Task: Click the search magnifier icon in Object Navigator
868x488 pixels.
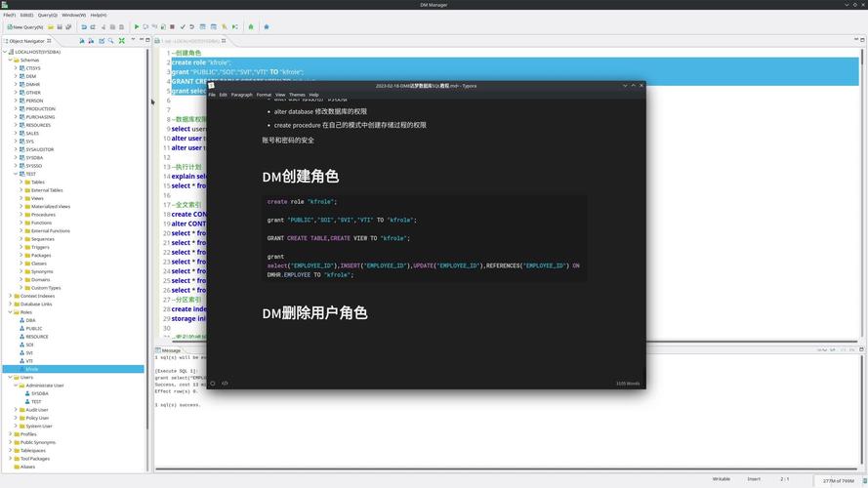Action: (x=110, y=40)
